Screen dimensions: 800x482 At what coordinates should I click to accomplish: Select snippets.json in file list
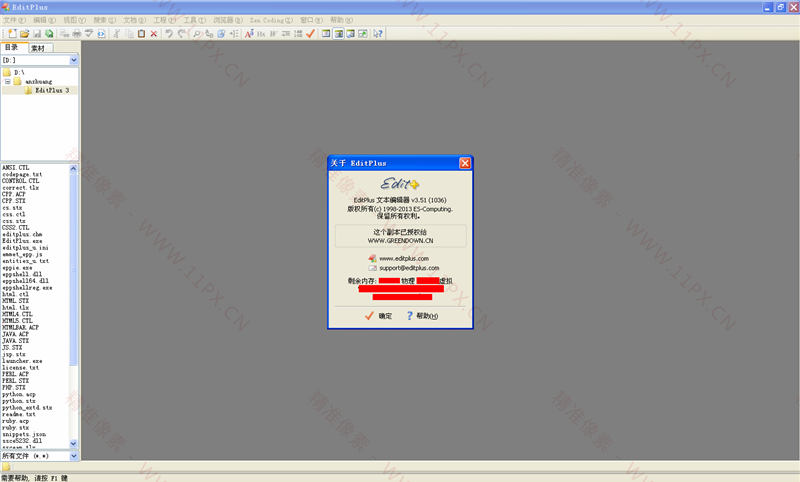(24, 435)
